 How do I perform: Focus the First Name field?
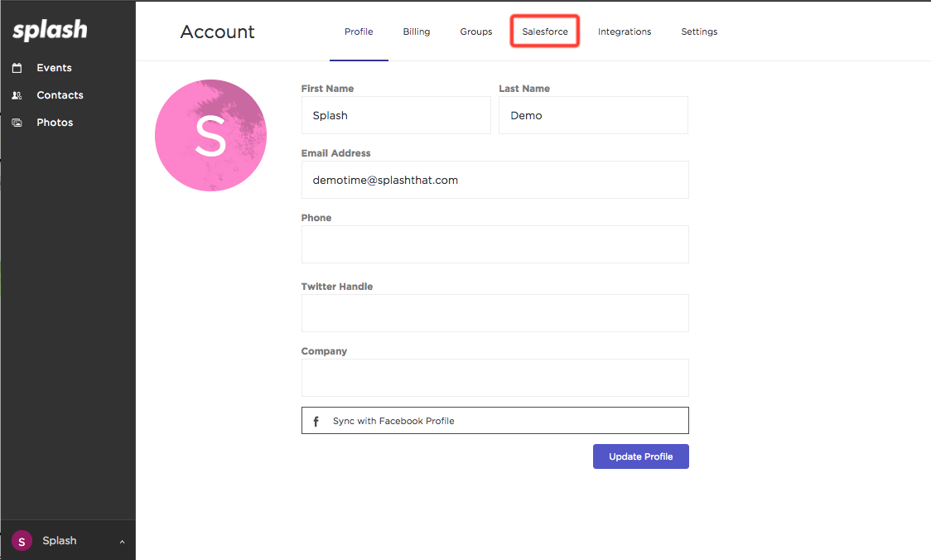(396, 115)
